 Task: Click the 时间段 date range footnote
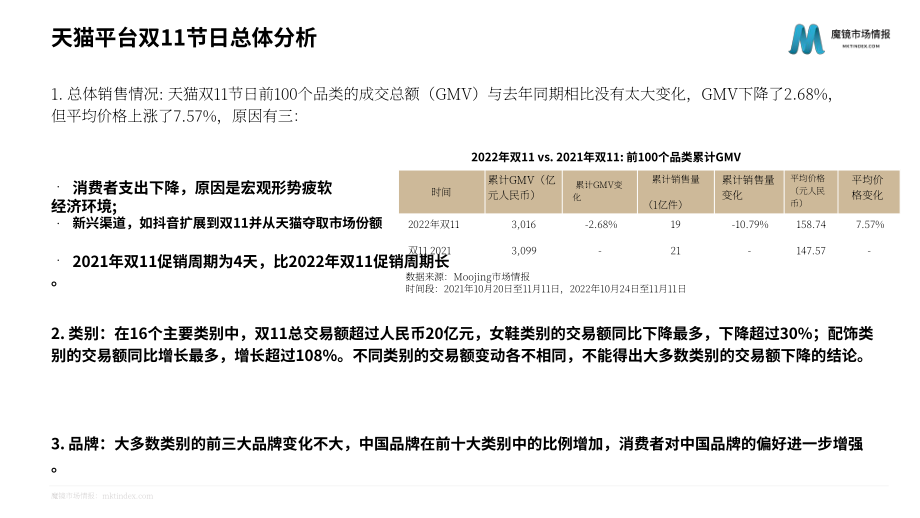click(x=546, y=289)
